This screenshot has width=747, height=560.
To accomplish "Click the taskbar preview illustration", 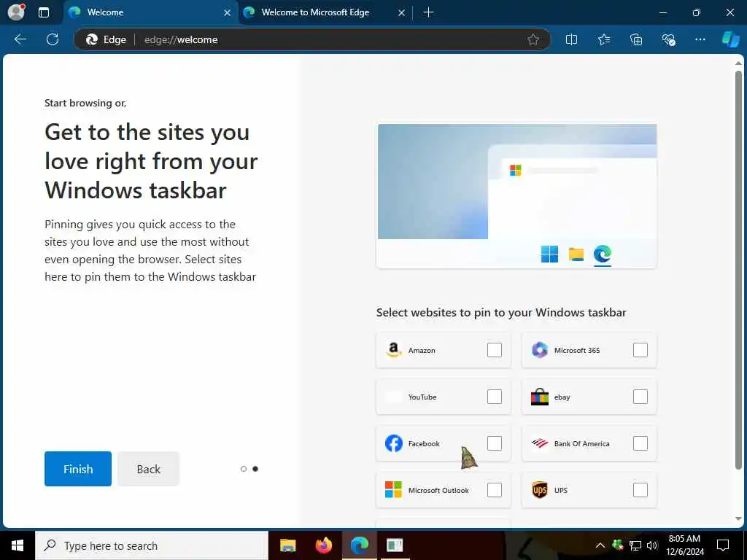I will 516,196.
